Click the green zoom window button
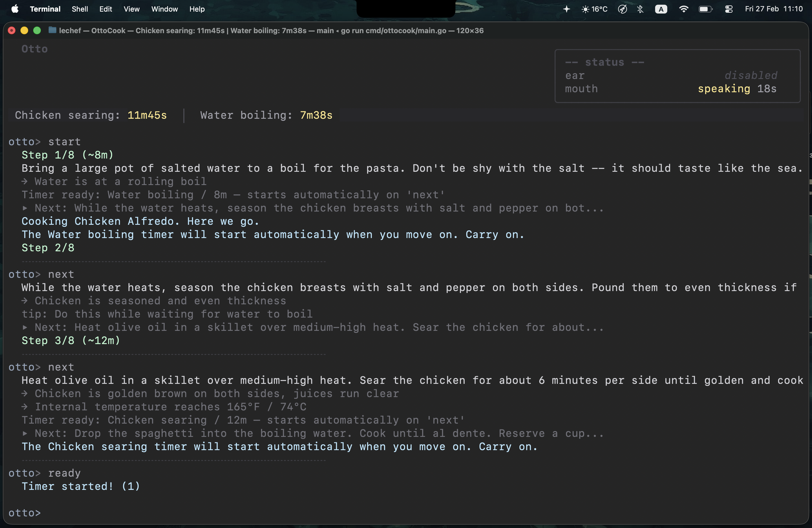The image size is (812, 528). pyautogui.click(x=37, y=30)
